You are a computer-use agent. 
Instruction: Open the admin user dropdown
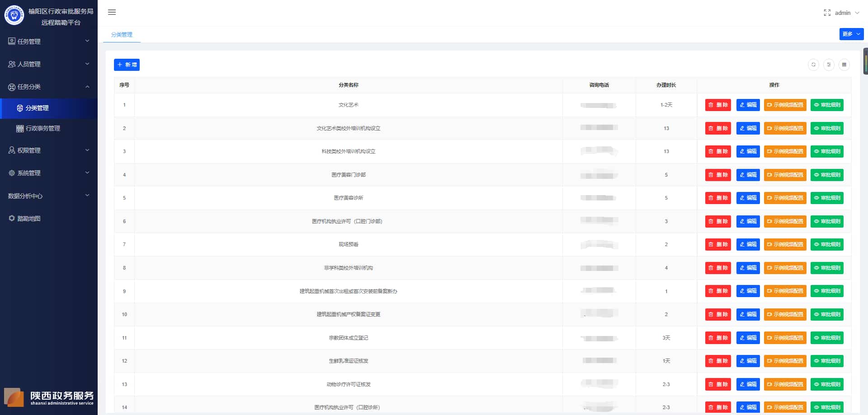(x=847, y=13)
